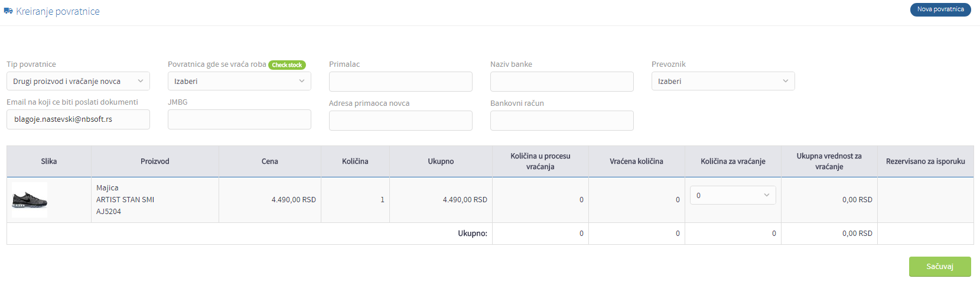The width and height of the screenshot is (980, 285).
Task: Click the Adresa primaoca novca field
Action: [x=401, y=121]
